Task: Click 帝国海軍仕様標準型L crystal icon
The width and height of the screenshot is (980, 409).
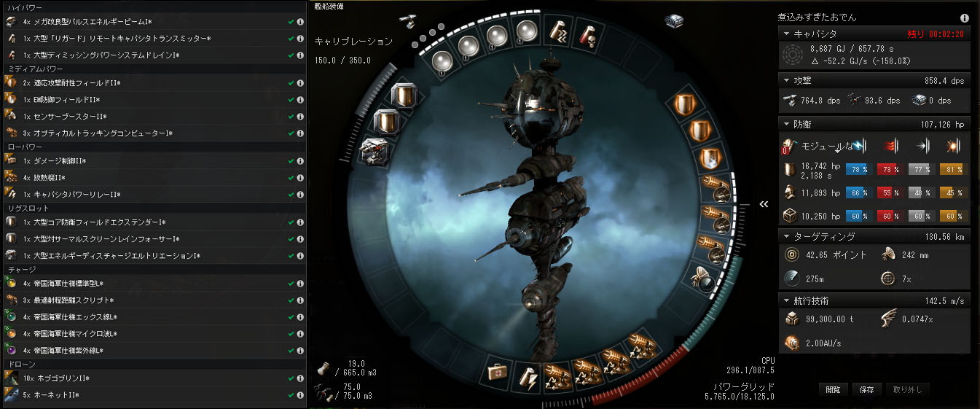Action: [x=11, y=284]
